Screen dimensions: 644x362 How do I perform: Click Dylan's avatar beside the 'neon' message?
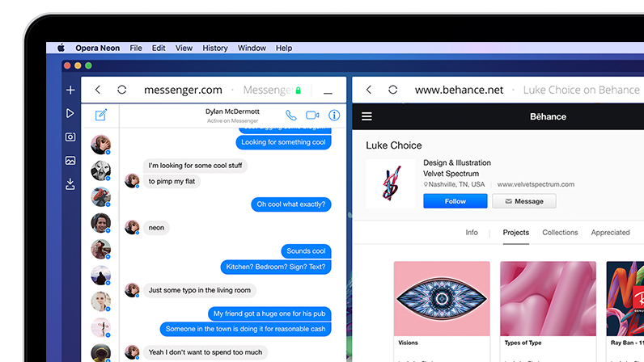[x=132, y=227]
